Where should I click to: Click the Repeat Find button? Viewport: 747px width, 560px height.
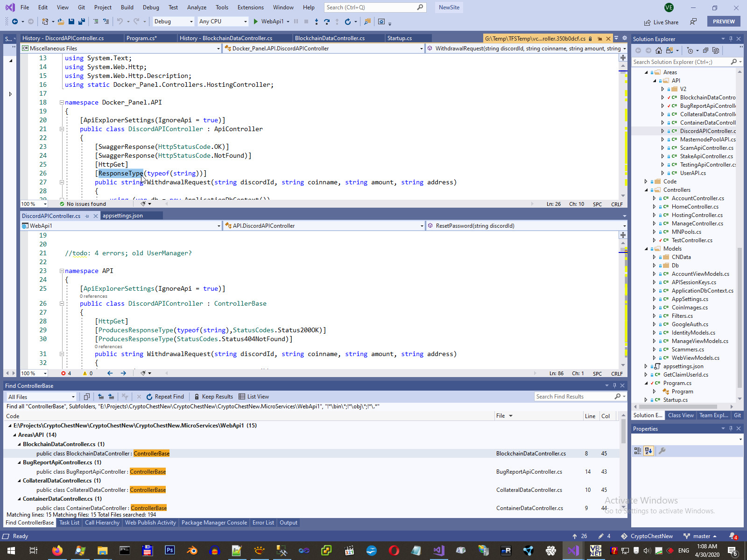coord(165,397)
